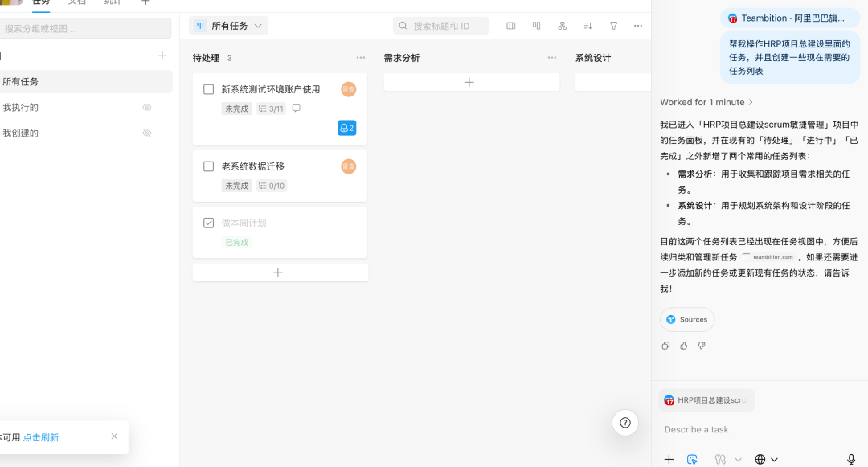This screenshot has width=868, height=467.
Task: Open the 做本周计划 task title
Action: pos(244,223)
